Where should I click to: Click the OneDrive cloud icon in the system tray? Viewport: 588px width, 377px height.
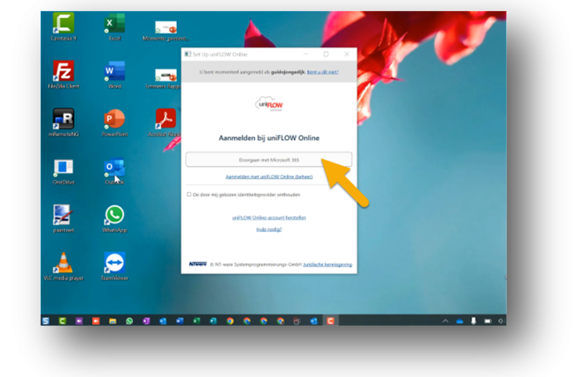click(x=459, y=321)
